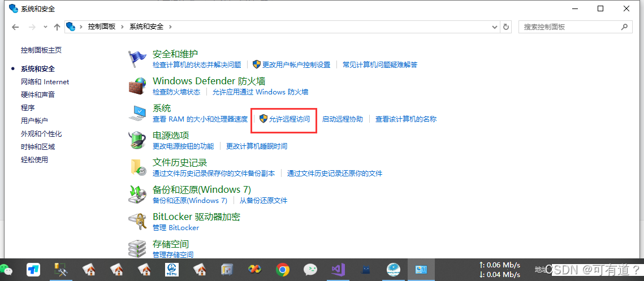Expand the chevron after 系统和安全 in breadcrumb
Image resolution: width=644 pixels, height=281 pixels.
tap(170, 27)
